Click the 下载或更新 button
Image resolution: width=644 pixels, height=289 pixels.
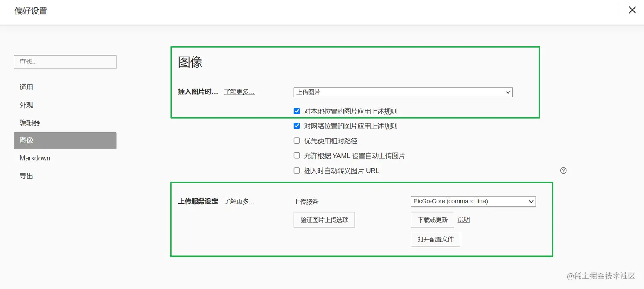pyautogui.click(x=432, y=220)
